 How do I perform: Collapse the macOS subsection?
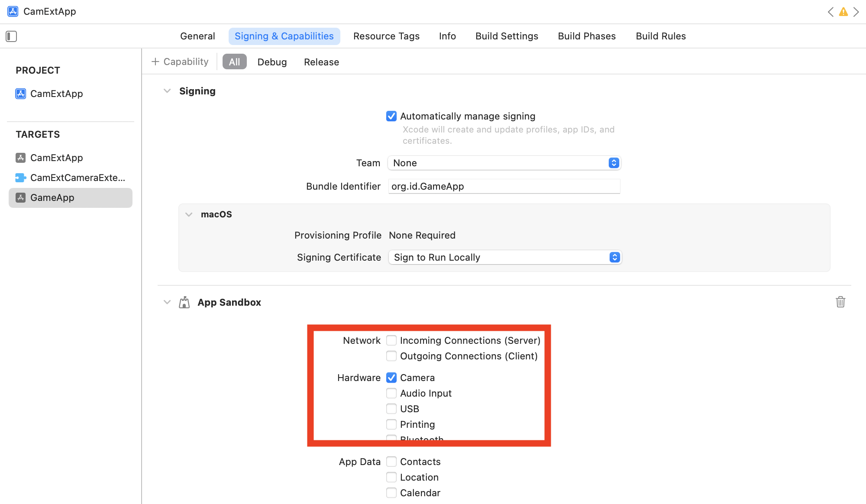coord(189,214)
